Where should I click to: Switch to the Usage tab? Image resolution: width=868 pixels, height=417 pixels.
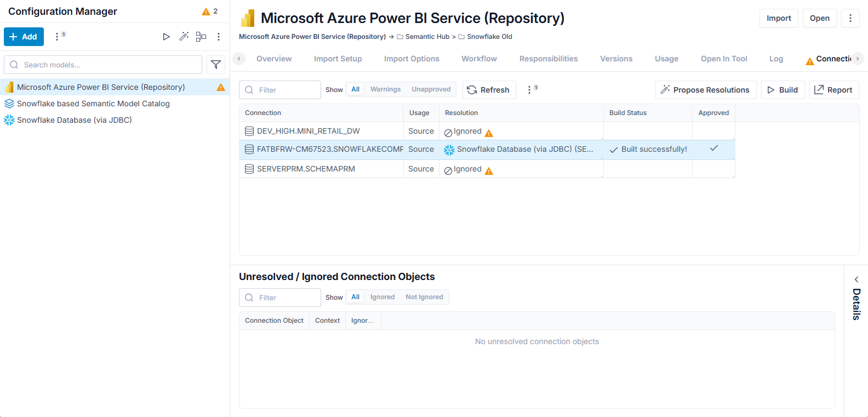pyautogui.click(x=666, y=59)
